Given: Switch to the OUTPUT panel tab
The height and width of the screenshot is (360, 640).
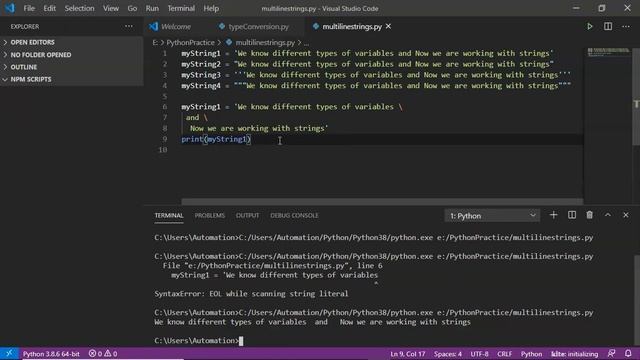Looking at the screenshot, I should 247,216.
